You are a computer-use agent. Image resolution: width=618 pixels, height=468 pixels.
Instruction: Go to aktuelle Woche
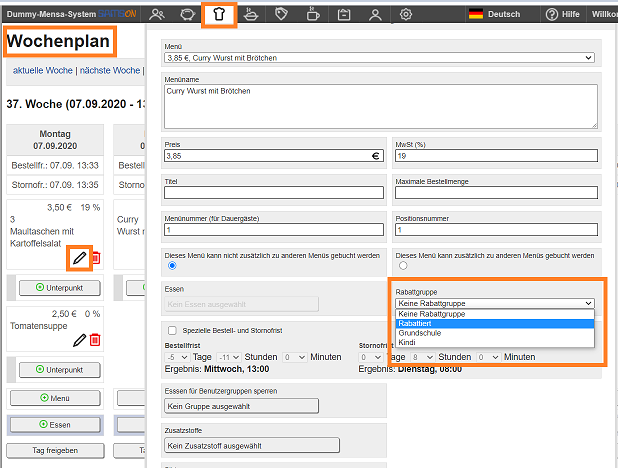point(43,71)
